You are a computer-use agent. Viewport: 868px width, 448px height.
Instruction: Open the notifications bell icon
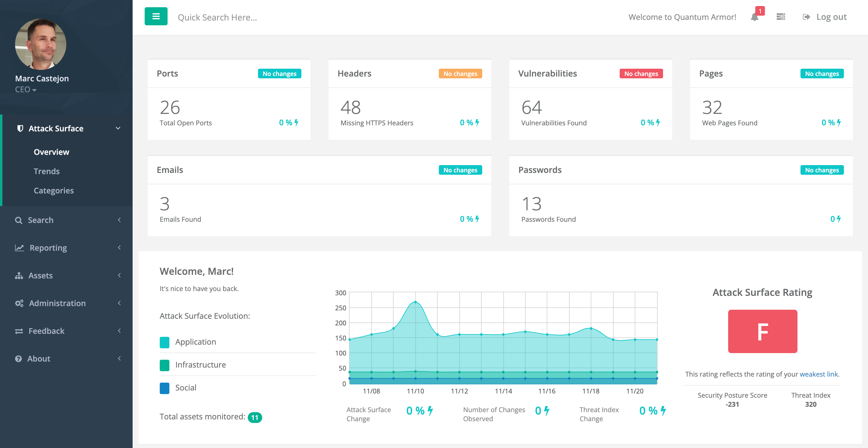click(755, 17)
